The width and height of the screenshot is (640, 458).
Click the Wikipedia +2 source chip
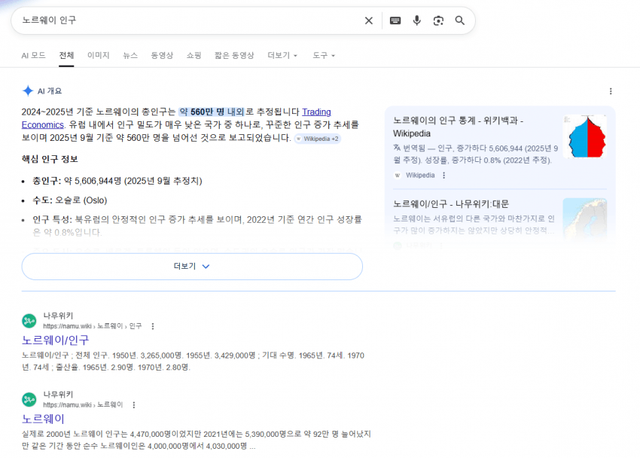pos(316,139)
